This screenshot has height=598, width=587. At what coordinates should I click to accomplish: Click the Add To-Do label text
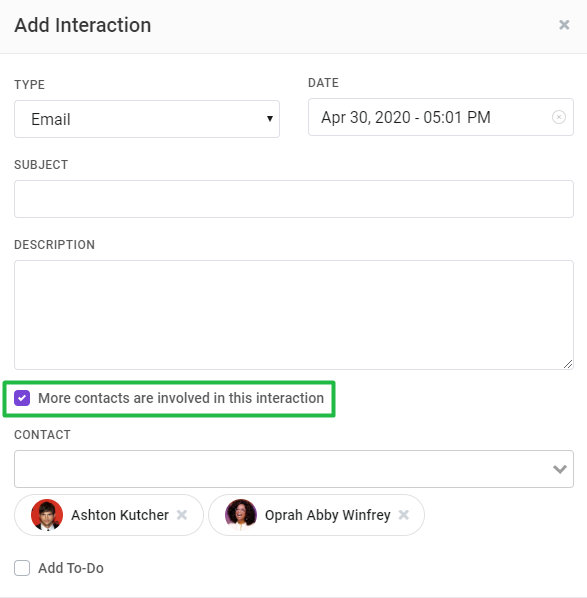point(71,568)
